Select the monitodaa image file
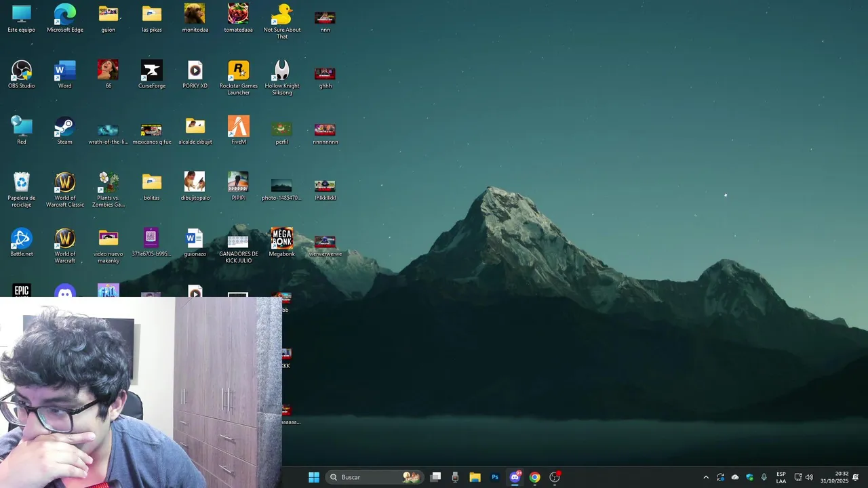This screenshot has width=868, height=488. (195, 19)
